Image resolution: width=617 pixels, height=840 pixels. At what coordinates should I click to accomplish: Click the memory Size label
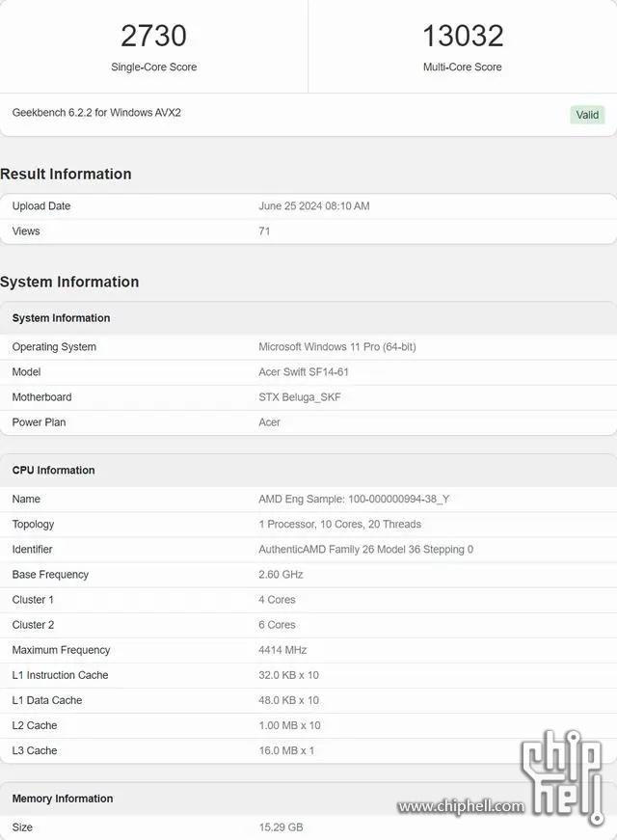click(22, 827)
